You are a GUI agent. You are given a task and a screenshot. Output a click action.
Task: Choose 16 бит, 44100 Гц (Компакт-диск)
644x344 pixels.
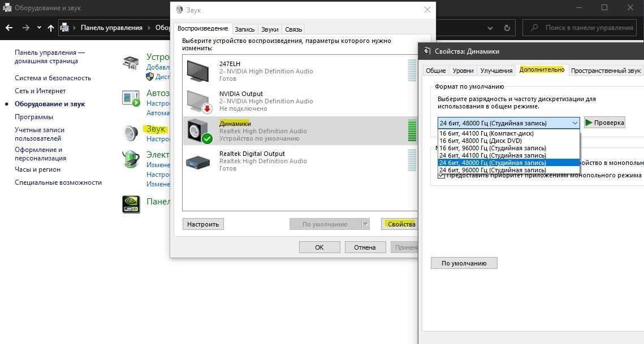click(x=486, y=134)
